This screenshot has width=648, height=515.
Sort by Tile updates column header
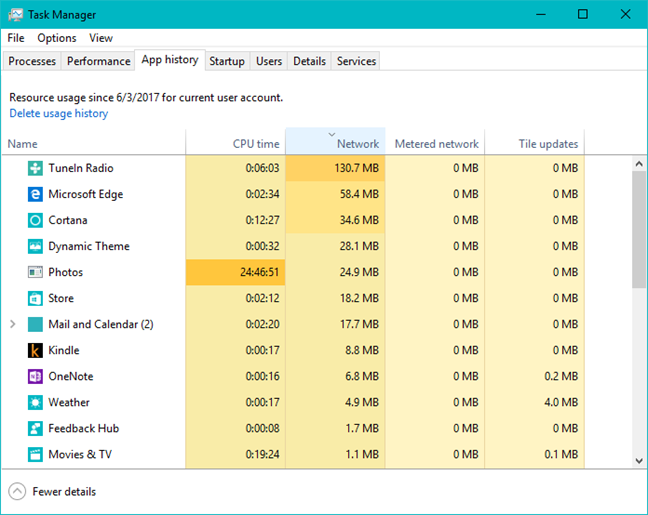point(534,142)
